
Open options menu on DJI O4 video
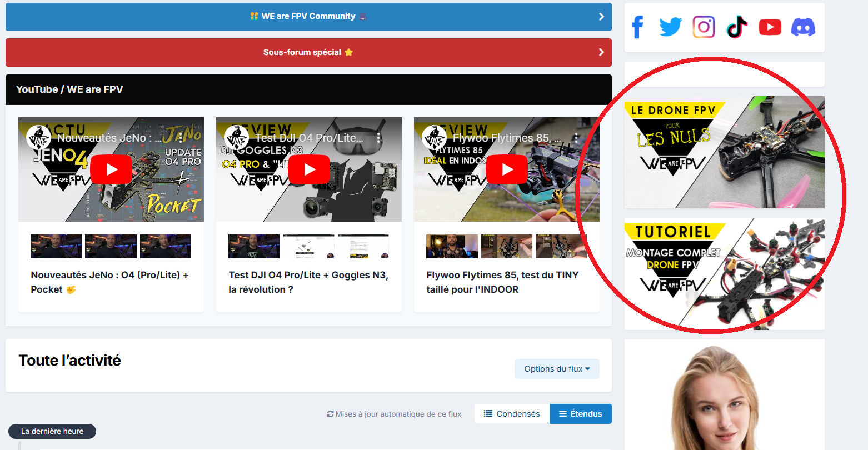[x=379, y=138]
